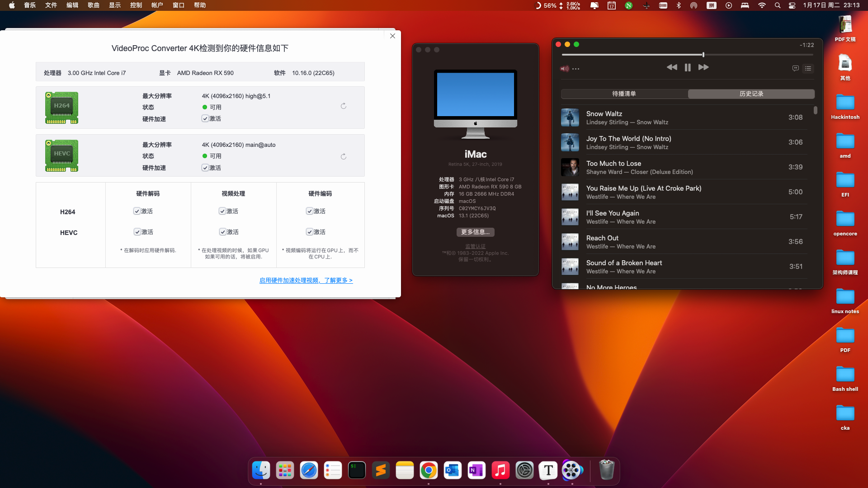Open System Settings from the Dock
Viewport: 868px width, 488px height.
[x=524, y=470]
